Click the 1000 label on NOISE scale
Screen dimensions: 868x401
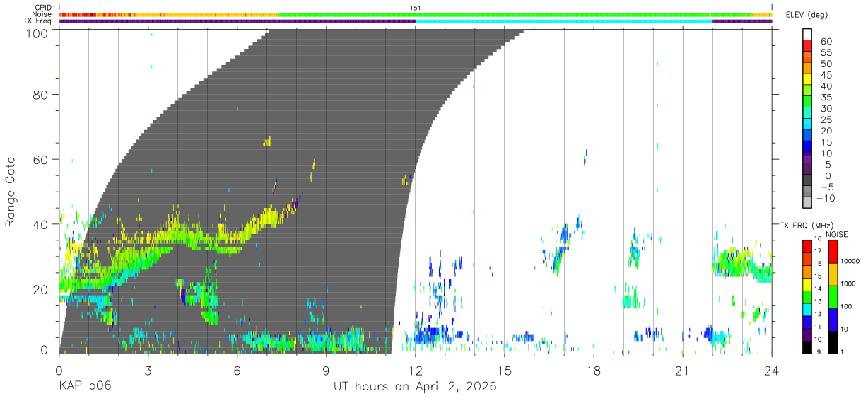tap(849, 284)
